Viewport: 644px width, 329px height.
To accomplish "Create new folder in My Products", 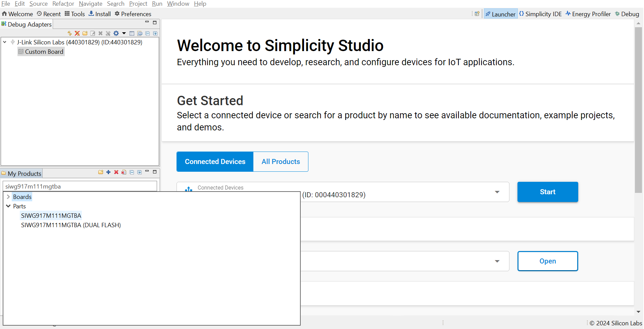I will 101,172.
